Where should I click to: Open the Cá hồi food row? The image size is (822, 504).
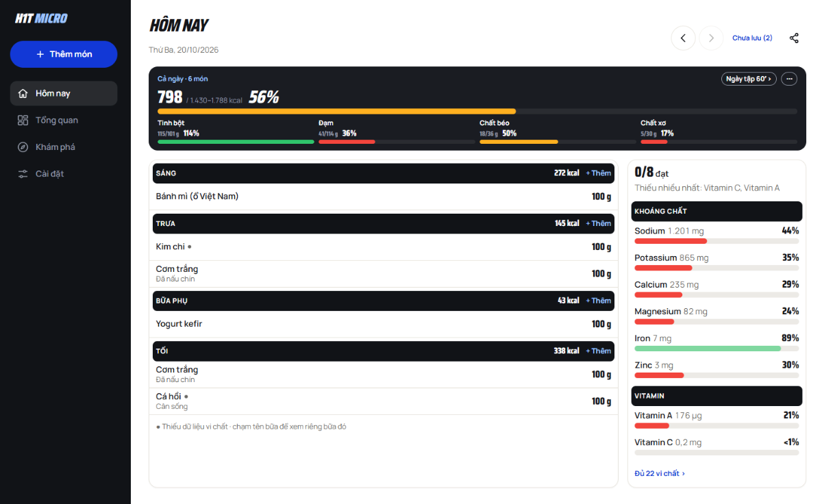click(x=384, y=401)
